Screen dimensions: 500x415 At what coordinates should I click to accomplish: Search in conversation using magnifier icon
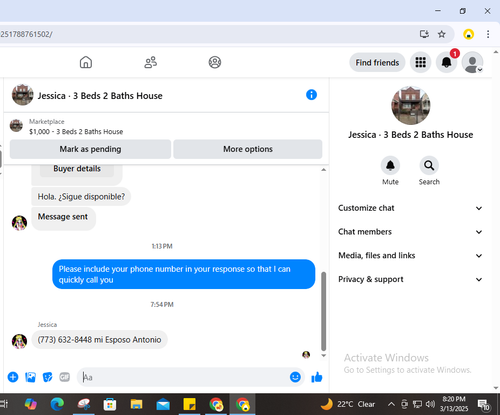429,165
